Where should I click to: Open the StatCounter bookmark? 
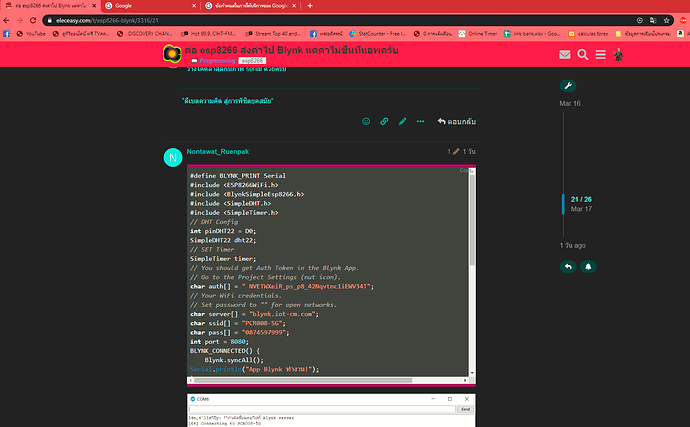point(378,33)
